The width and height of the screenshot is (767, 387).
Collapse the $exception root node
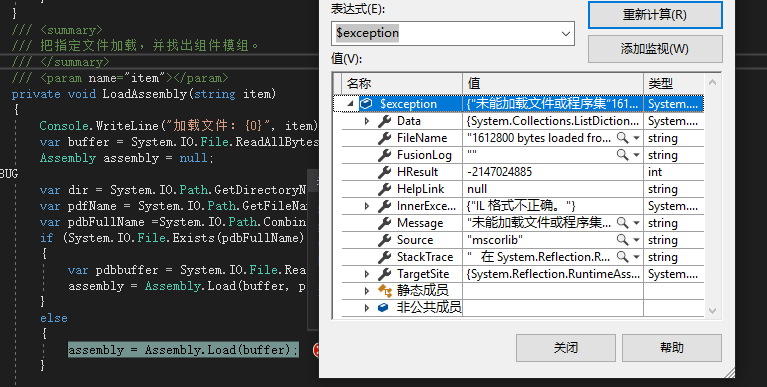coord(351,104)
